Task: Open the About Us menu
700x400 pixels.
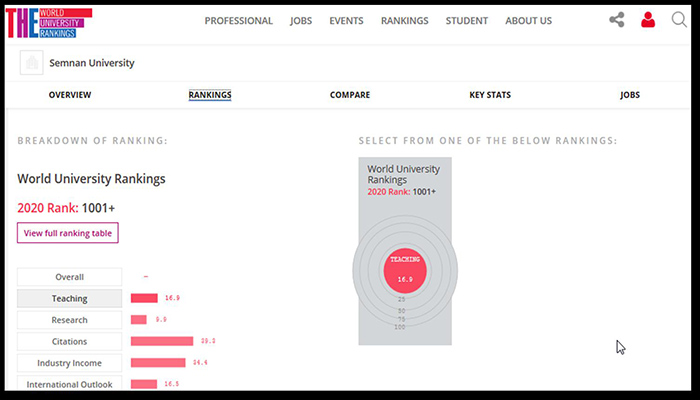Action: [x=529, y=21]
